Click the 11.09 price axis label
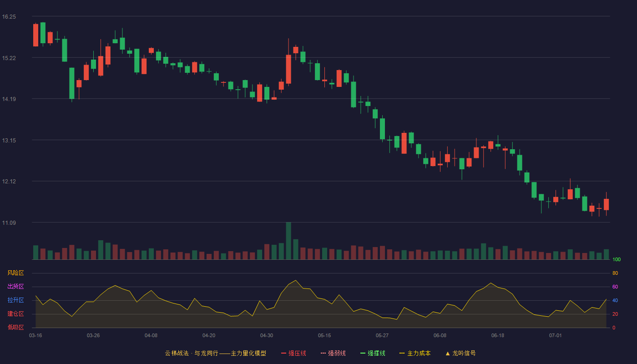Image resolution: width=637 pixels, height=364 pixels. [x=9, y=223]
